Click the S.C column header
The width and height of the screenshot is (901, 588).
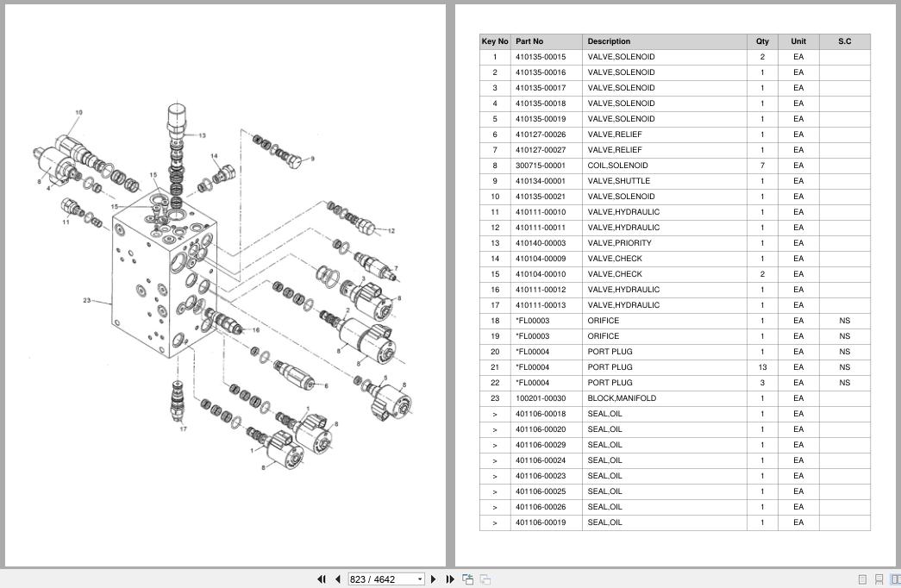844,41
